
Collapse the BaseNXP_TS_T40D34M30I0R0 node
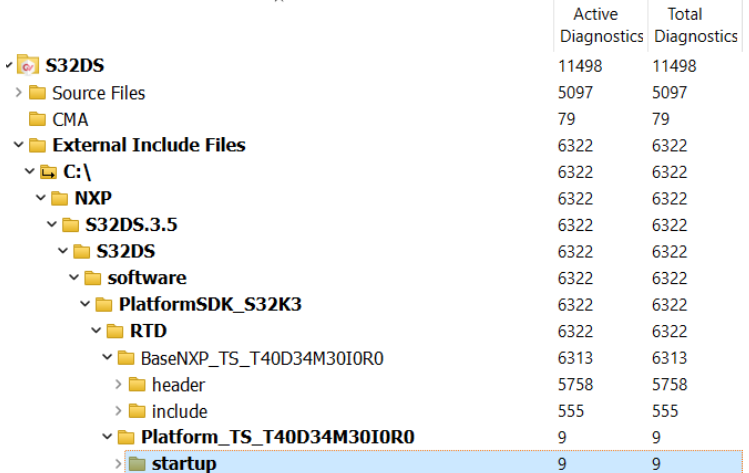(107, 357)
